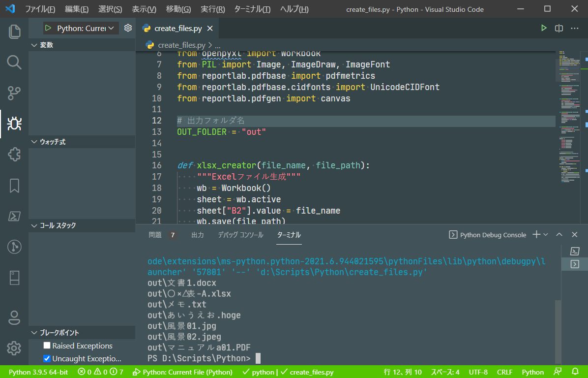
Task: Change language mode via Python status item
Action: coord(532,372)
